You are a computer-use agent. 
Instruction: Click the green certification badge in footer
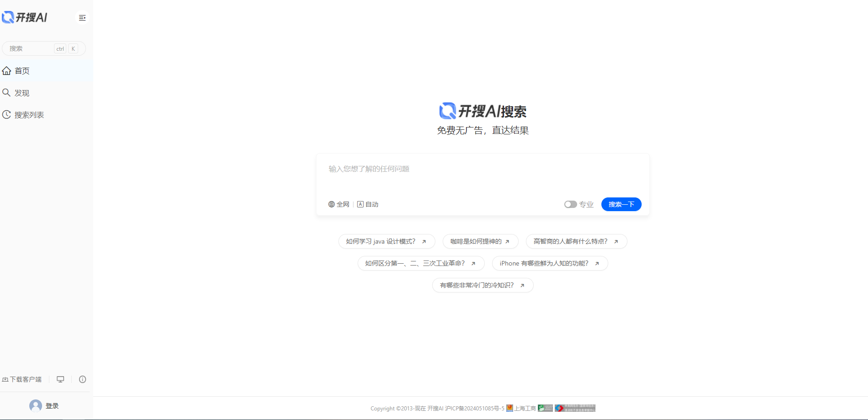pos(545,408)
